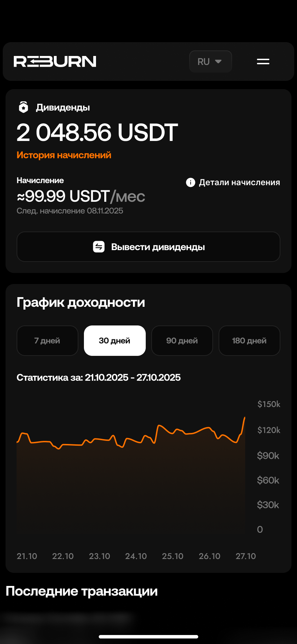
Task: View Детали начисления
Action: click(x=239, y=182)
